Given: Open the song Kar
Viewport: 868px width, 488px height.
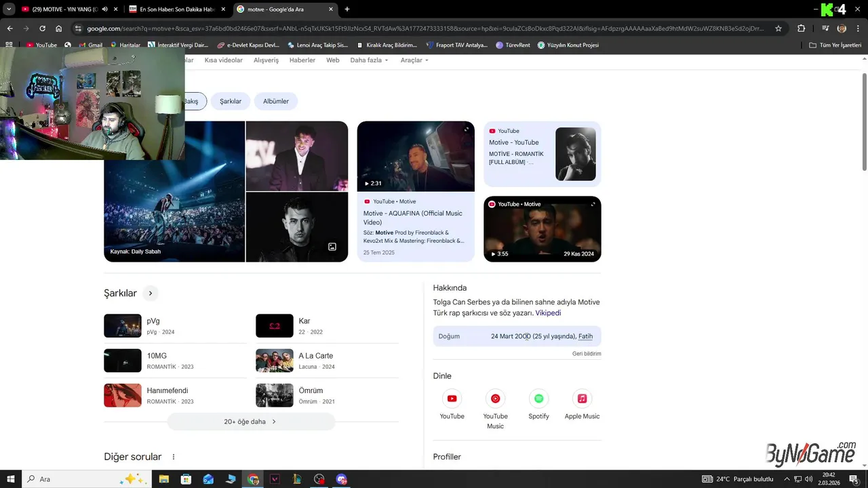Looking at the screenshot, I should pos(327,326).
